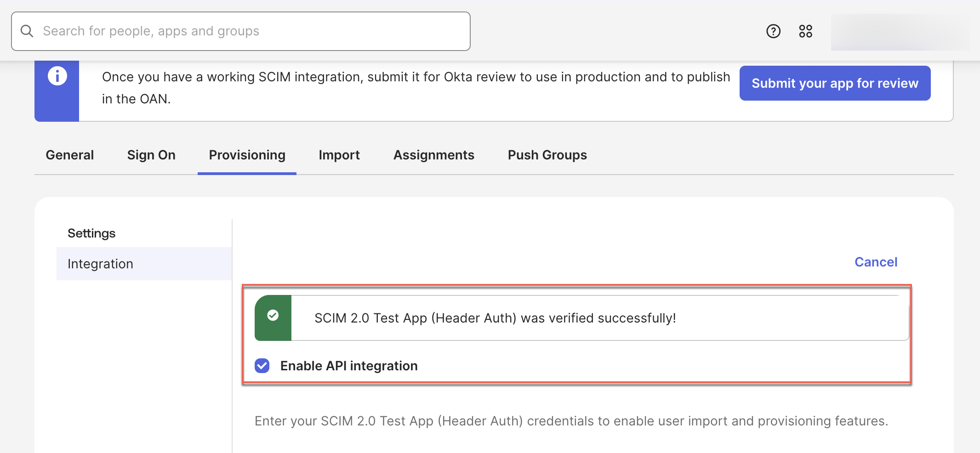
Task: Switch to the Push Groups tab
Action: pos(547,155)
